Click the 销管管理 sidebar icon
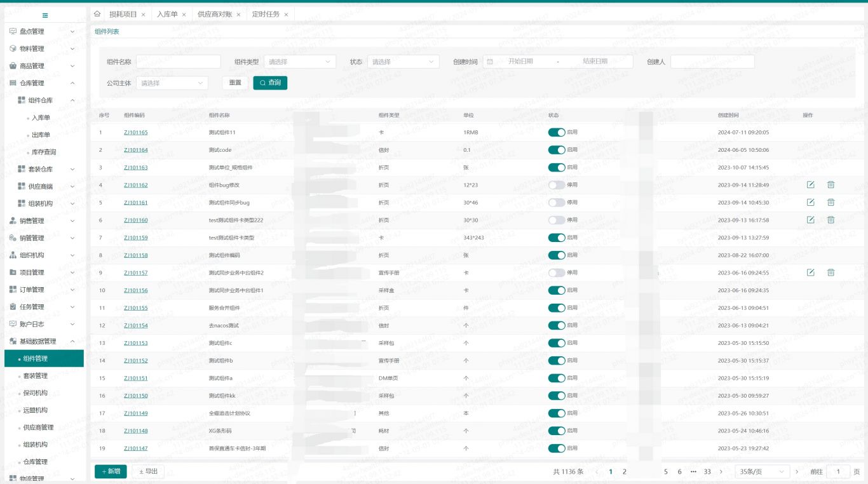The width and height of the screenshot is (868, 484). tap(13, 238)
